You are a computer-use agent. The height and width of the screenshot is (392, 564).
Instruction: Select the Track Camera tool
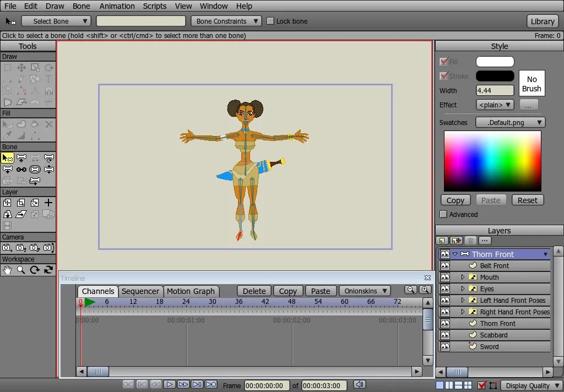tap(7, 248)
